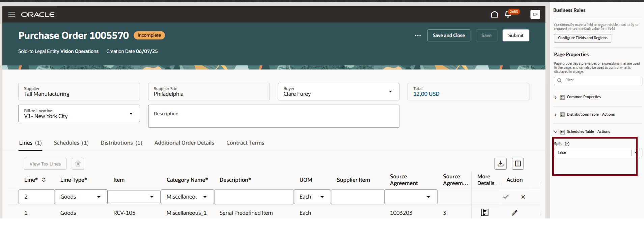Click the RCV-105 item cell
This screenshot has width=644, height=236.
pos(124,213)
